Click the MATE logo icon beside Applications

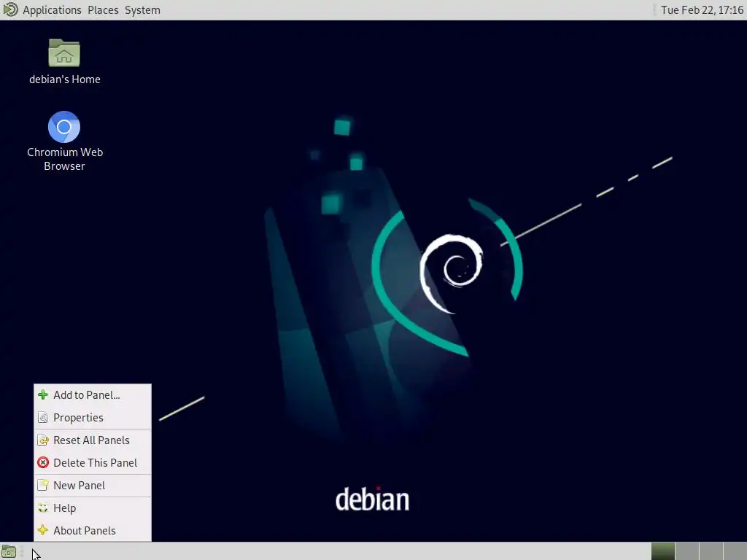pyautogui.click(x=10, y=9)
